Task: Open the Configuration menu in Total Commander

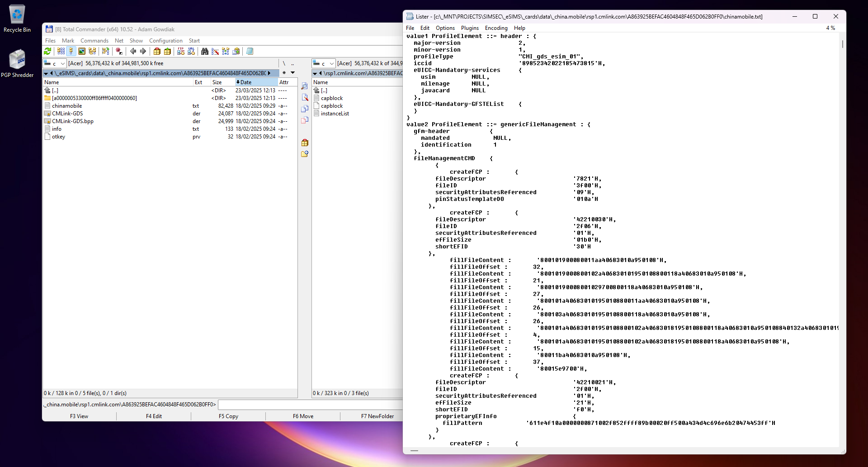Action: 165,41
